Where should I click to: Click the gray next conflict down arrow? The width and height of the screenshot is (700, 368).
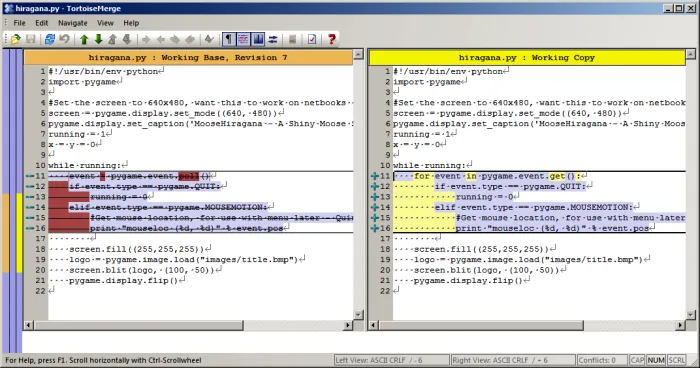point(127,39)
